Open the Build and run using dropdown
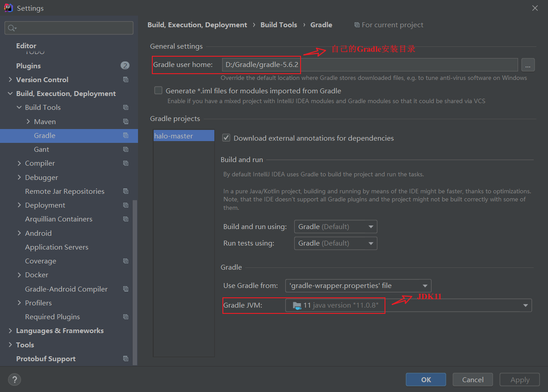The height and width of the screenshot is (392, 548). [x=335, y=227]
